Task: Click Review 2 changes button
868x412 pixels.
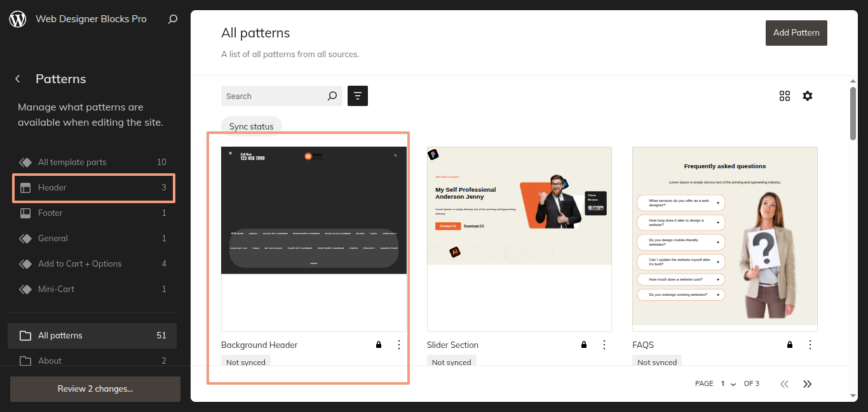Action: point(95,389)
